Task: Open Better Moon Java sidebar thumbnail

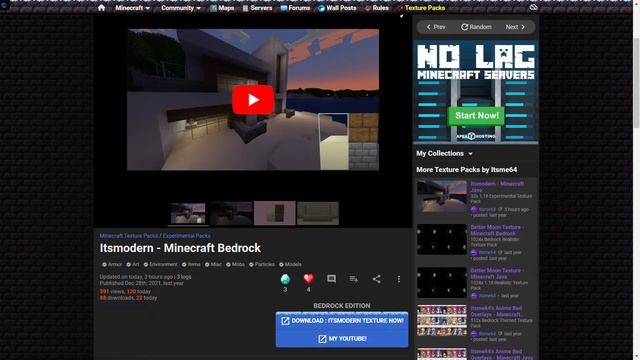Action: click(x=442, y=282)
